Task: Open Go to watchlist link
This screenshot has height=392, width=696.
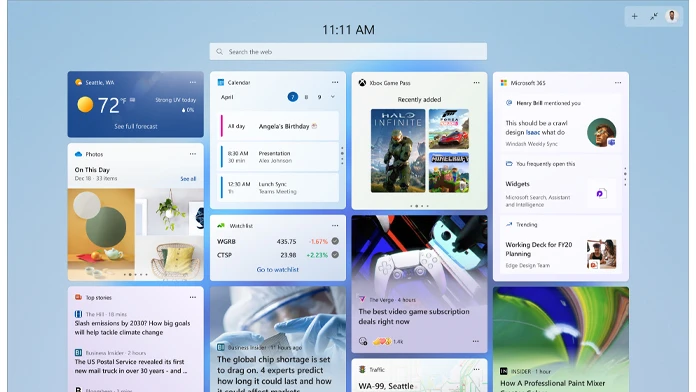Action: pyautogui.click(x=277, y=269)
